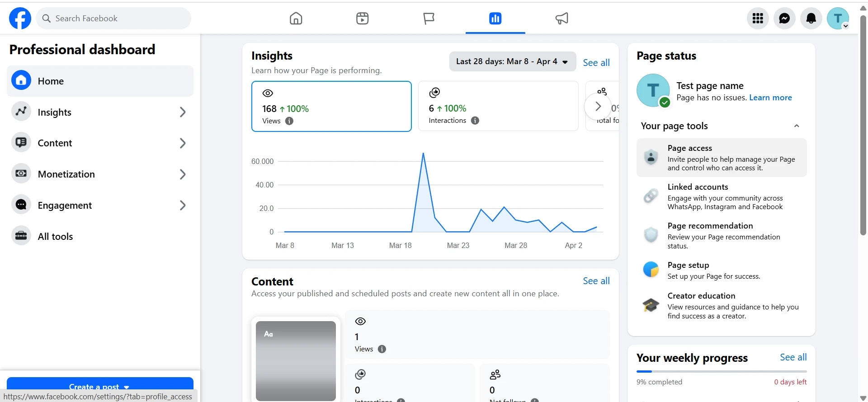Image resolution: width=868 pixels, height=402 pixels.
Task: Expand the Monetization sidebar chevron
Action: coord(183,174)
